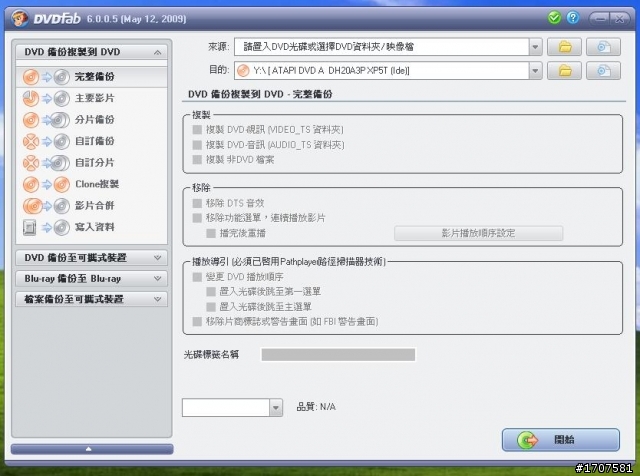
Task: Toggle 複製 DVD-視訊 (VIDEO_TS 資料夾) checkbox
Action: (x=198, y=130)
